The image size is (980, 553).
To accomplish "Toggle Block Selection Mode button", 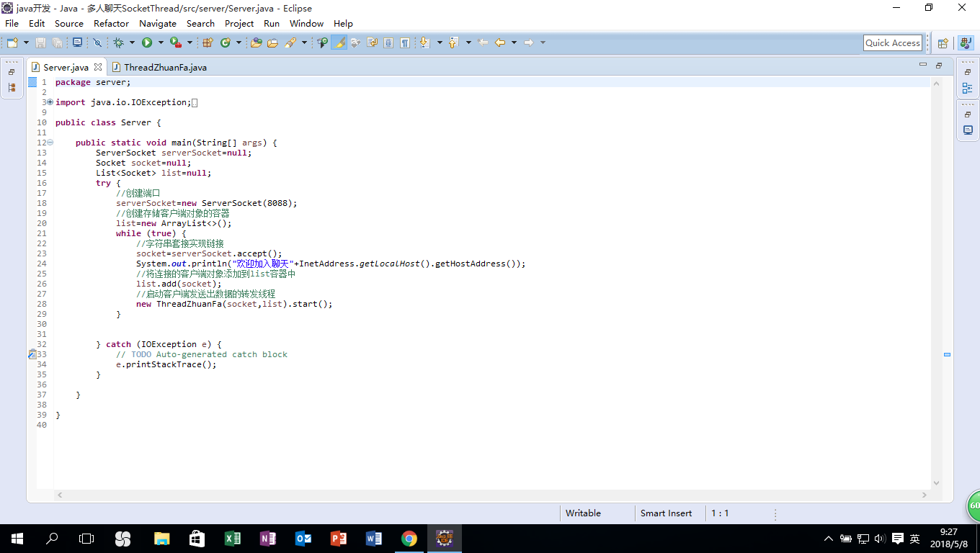I will point(388,43).
